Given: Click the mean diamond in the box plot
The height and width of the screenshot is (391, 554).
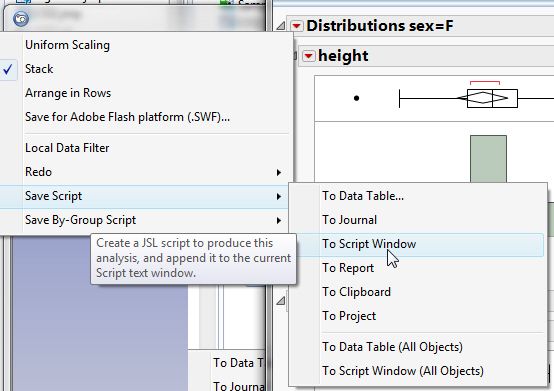Looking at the screenshot, I should 483,98.
